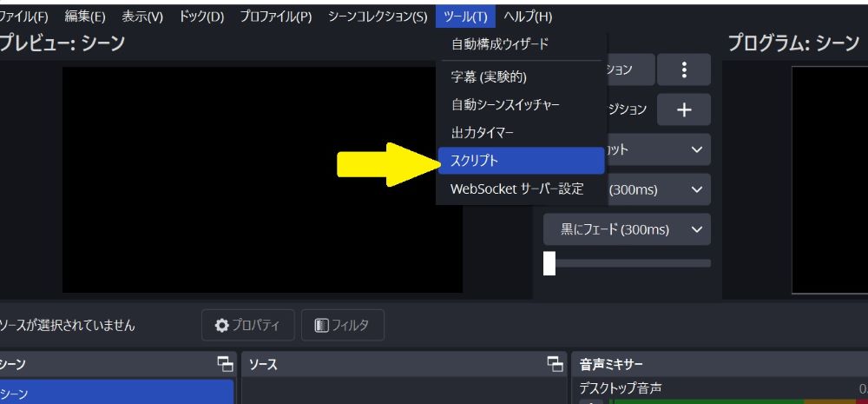This screenshot has width=868, height=404.
Task: Open WebSocket サーバー設定 menu item
Action: pyautogui.click(x=521, y=189)
